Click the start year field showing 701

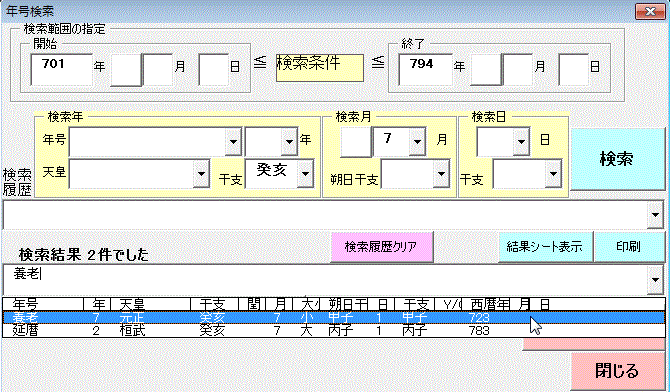tap(62, 69)
